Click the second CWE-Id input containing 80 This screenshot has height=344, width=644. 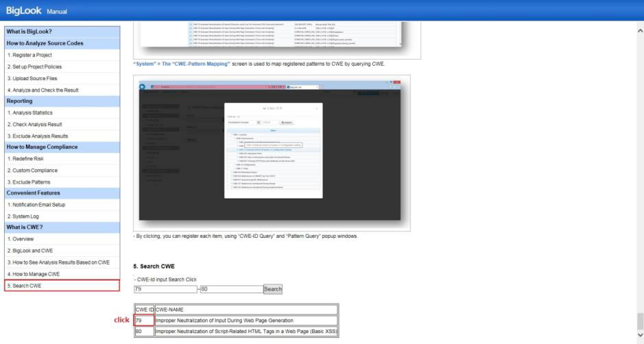232,289
